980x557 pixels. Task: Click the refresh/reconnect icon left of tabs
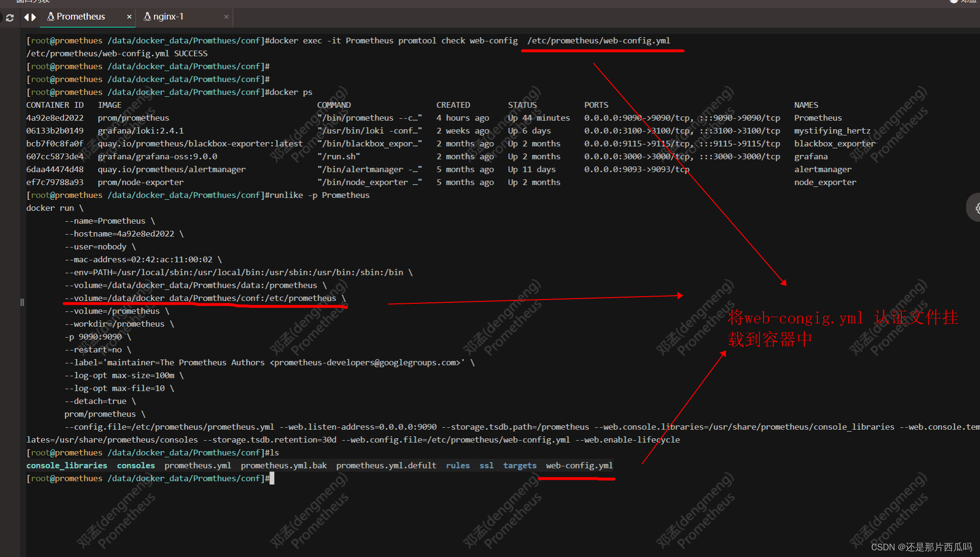pyautogui.click(x=10, y=18)
